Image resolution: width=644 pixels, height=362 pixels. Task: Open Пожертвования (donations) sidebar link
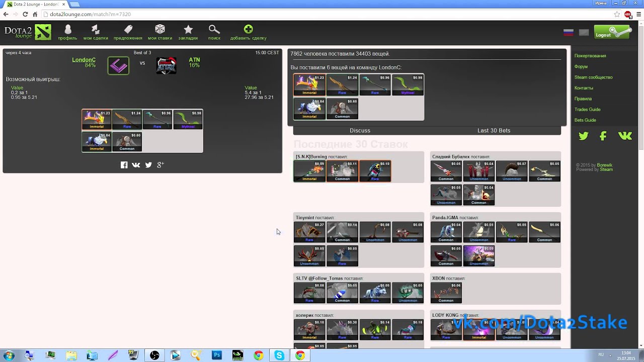click(590, 56)
